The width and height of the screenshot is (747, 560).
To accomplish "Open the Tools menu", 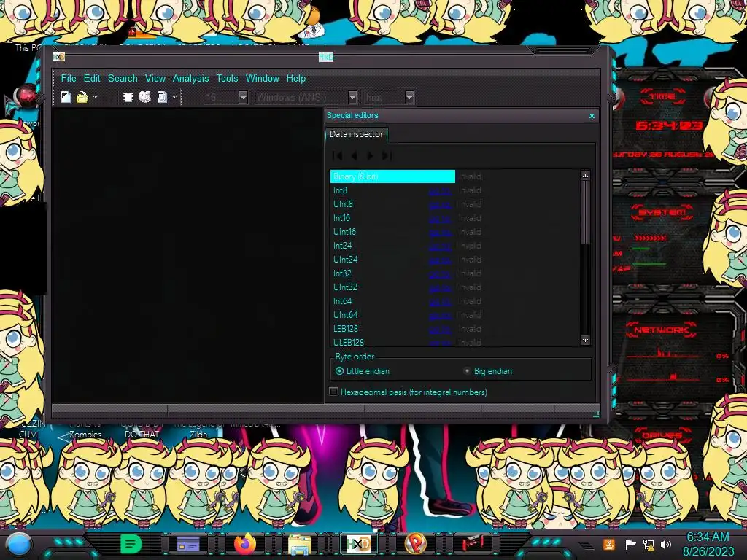I will pyautogui.click(x=227, y=79).
